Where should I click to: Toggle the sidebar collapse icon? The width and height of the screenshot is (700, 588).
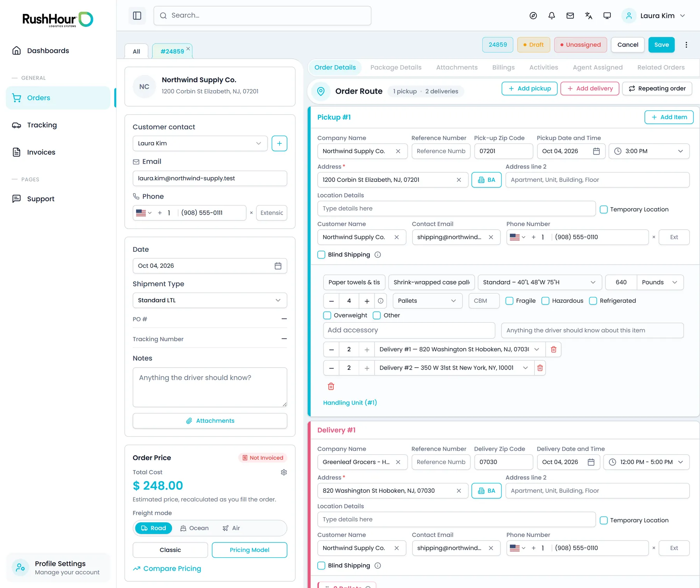click(137, 16)
